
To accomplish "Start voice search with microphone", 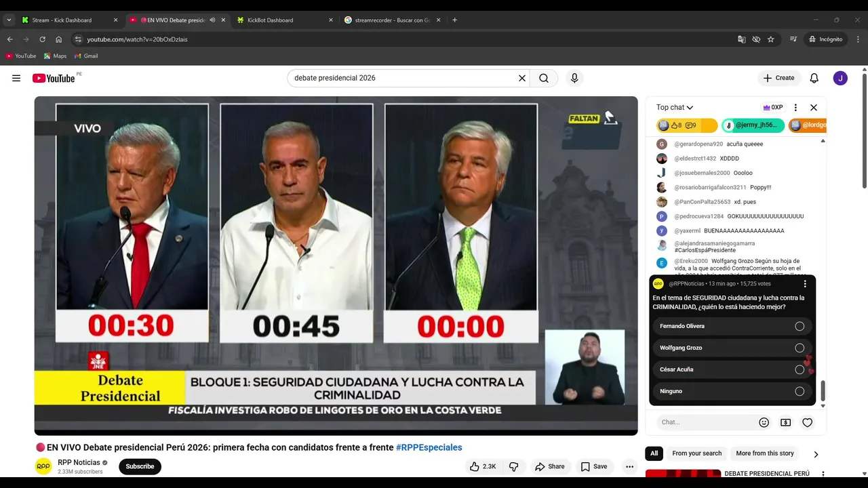I will tap(574, 78).
